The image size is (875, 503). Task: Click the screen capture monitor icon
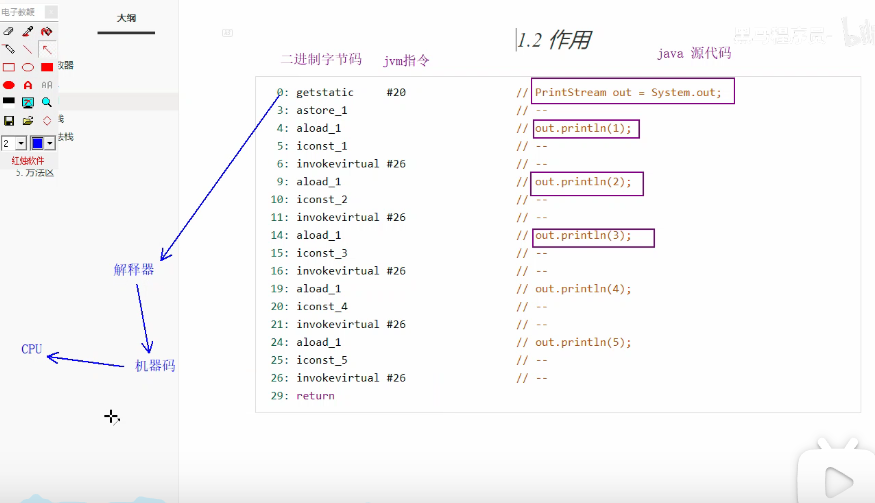tap(27, 102)
